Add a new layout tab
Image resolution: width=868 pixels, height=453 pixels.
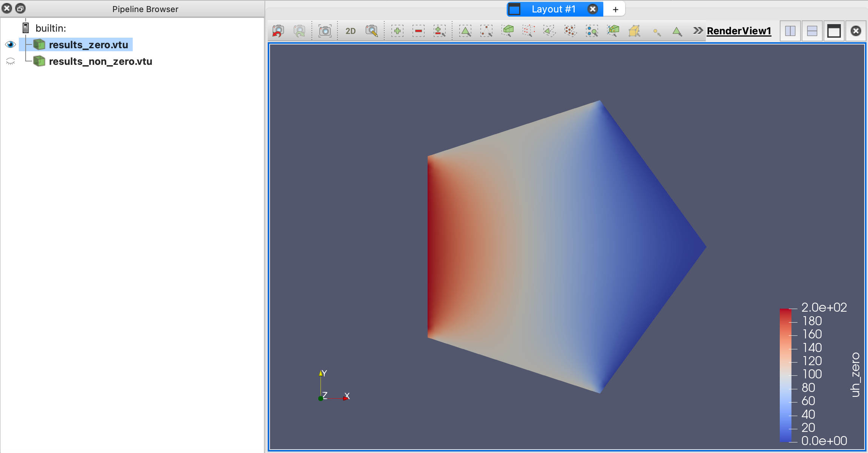(x=615, y=9)
